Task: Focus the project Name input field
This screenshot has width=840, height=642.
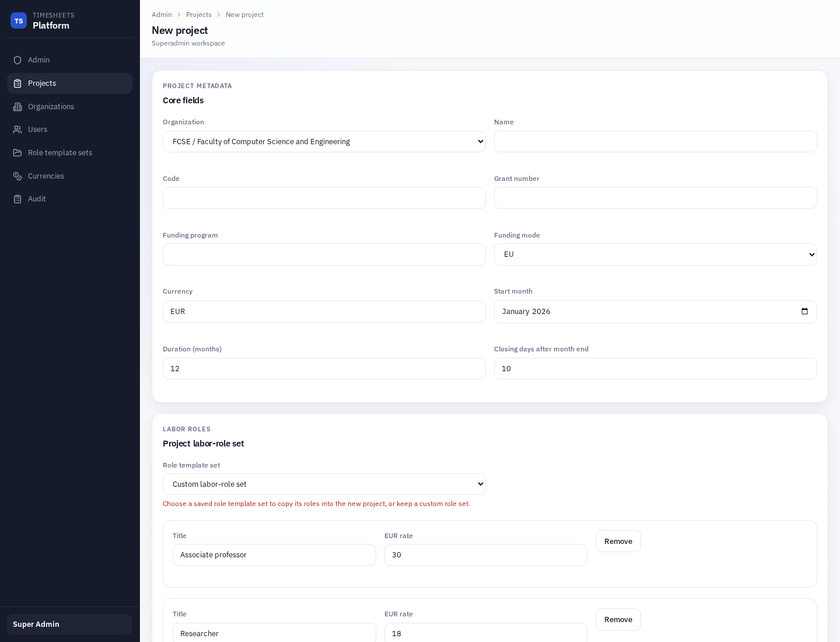Action: [x=656, y=141]
